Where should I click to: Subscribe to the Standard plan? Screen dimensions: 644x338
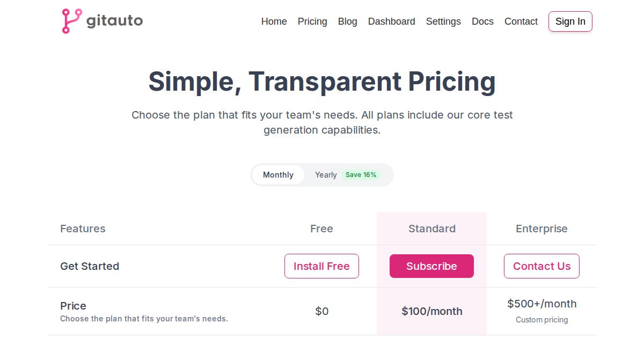coord(431,266)
